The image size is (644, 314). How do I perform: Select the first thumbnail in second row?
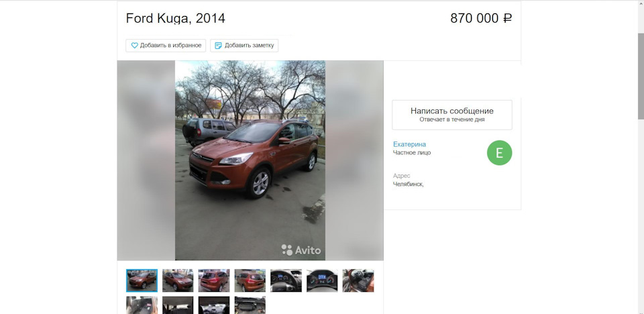(142, 305)
